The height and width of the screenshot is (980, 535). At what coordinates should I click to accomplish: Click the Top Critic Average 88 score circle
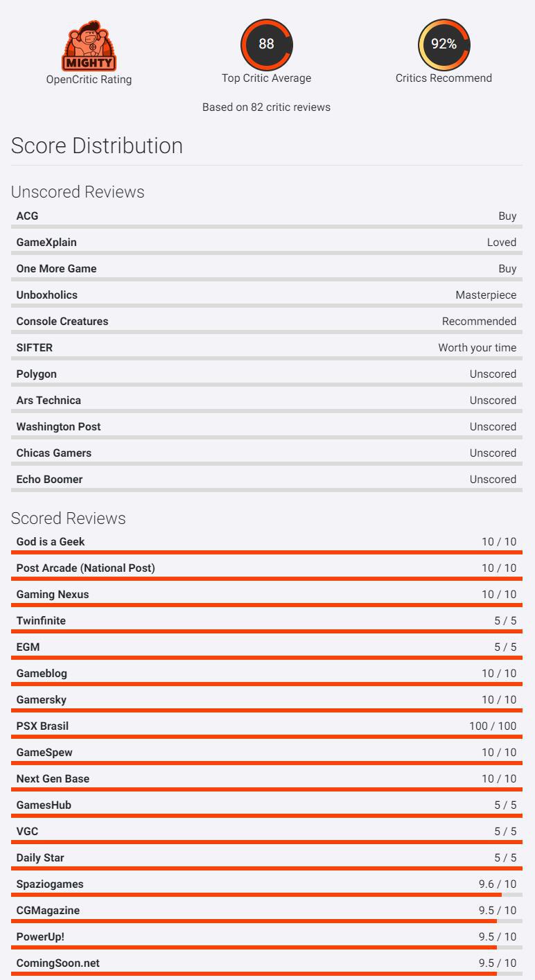tap(266, 44)
